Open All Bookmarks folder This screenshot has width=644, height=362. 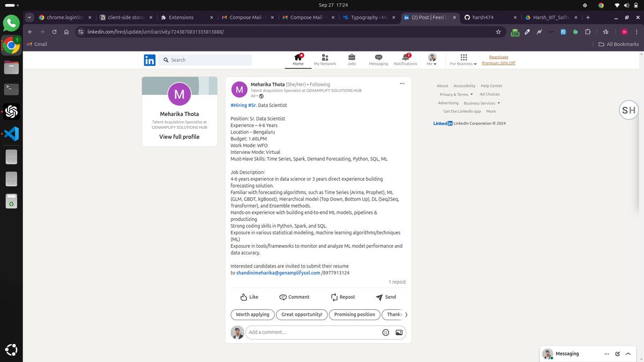[x=618, y=45]
